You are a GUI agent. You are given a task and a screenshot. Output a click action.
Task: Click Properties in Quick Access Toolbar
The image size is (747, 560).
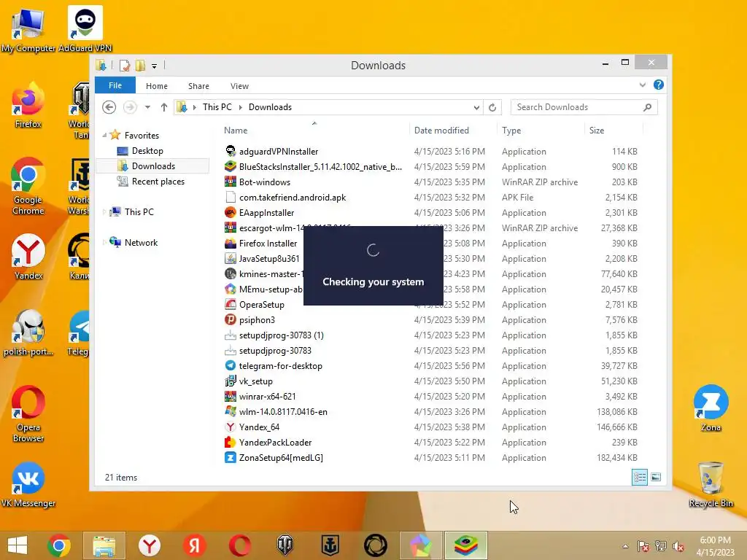[x=125, y=66]
